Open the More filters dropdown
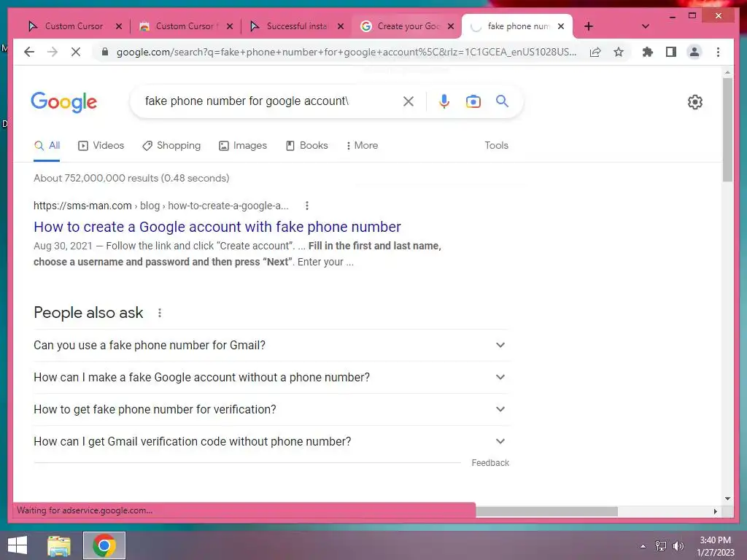The height and width of the screenshot is (560, 747). 362,146
